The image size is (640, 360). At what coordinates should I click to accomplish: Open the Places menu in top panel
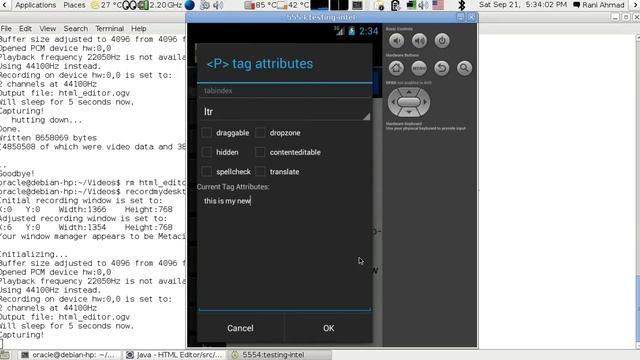(x=74, y=5)
